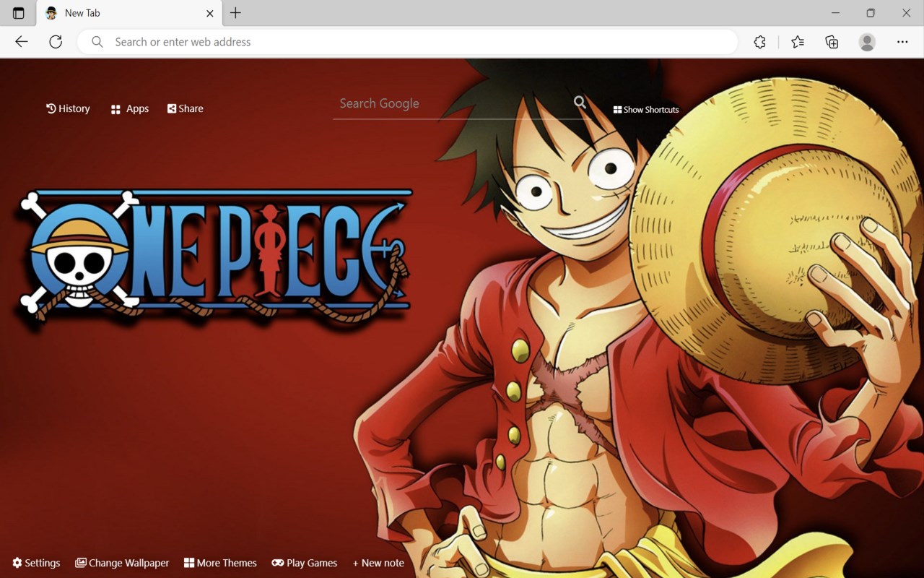Image resolution: width=924 pixels, height=578 pixels.
Task: Refresh the page
Action: coord(56,42)
